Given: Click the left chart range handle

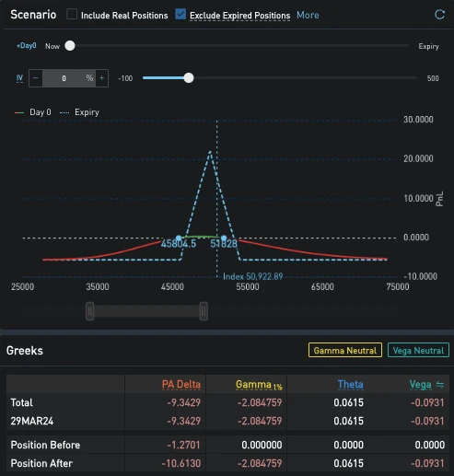Looking at the screenshot, I should tap(89, 311).
